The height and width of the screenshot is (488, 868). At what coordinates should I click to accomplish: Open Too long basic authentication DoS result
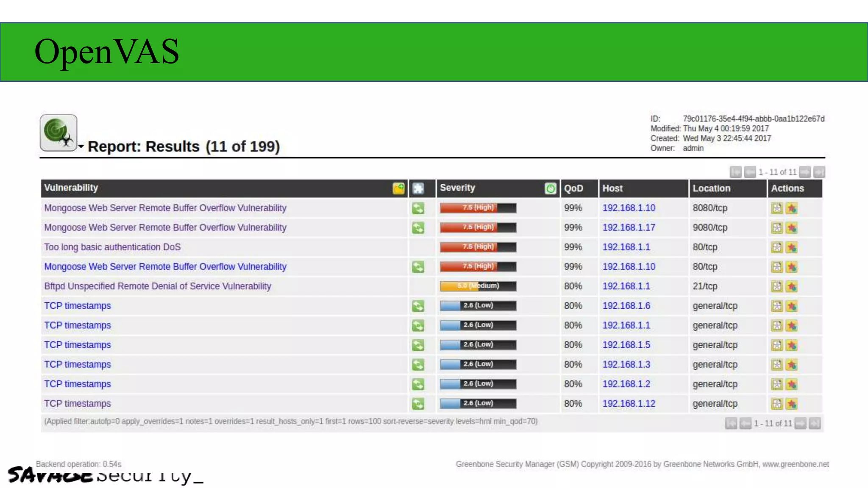pyautogui.click(x=112, y=247)
